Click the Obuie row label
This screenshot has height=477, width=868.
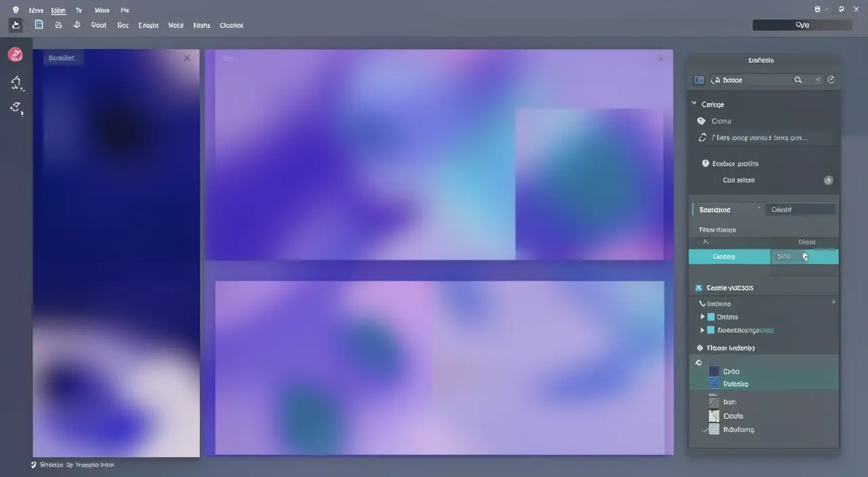coord(733,416)
